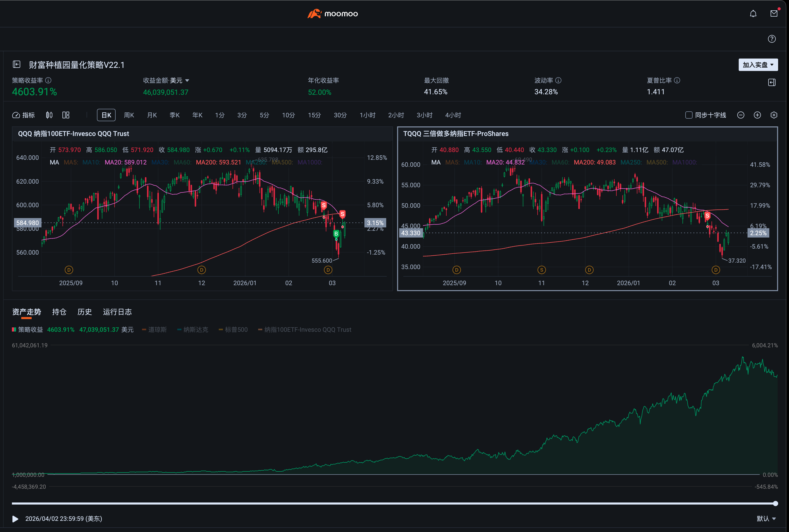Click the S split marker near 11 on TQQQ
The image size is (789, 532).
coord(542,270)
